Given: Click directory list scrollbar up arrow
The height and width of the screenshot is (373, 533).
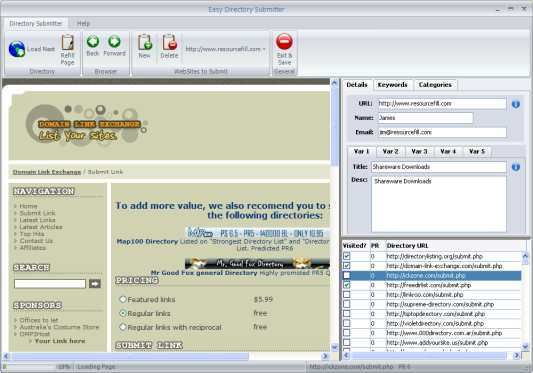Looking at the screenshot, I should click(525, 255).
